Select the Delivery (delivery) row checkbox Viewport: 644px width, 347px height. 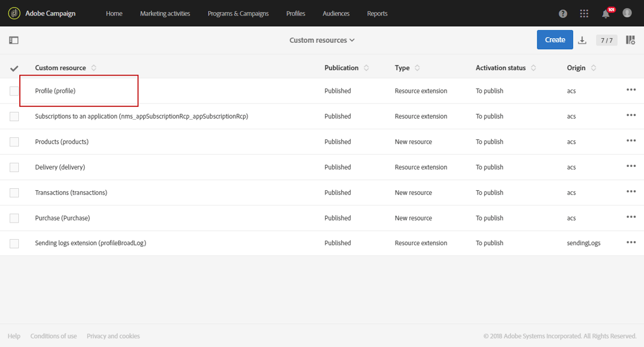point(14,167)
